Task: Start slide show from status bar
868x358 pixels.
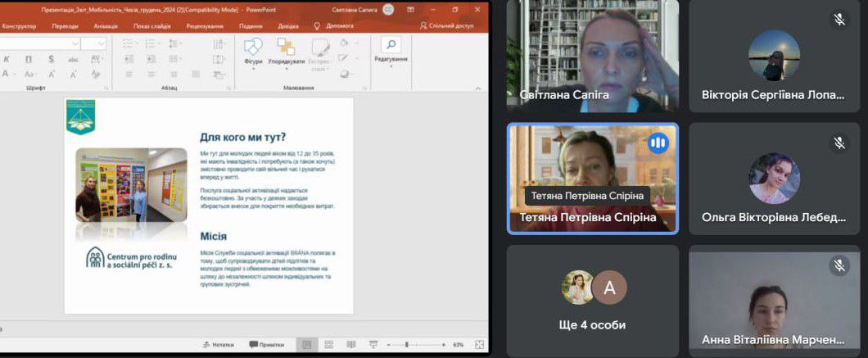Action: pos(373,345)
